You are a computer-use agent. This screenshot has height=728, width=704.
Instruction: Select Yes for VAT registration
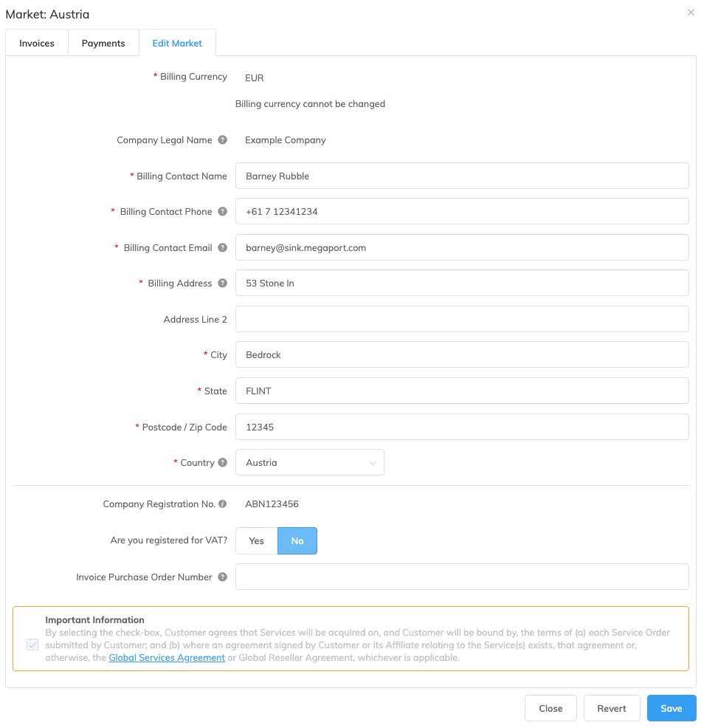pyautogui.click(x=256, y=541)
